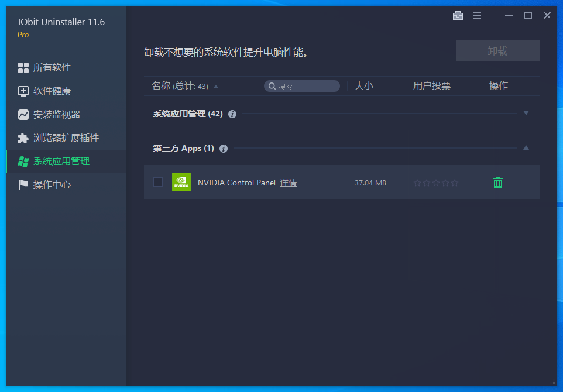Open the toolbox icon in the title bar

pyautogui.click(x=458, y=15)
